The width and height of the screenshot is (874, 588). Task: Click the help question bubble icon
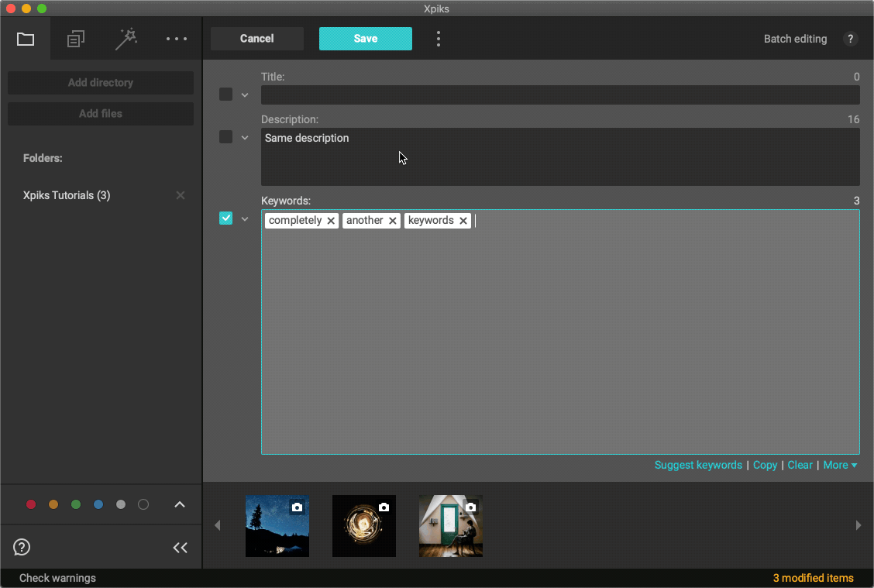pyautogui.click(x=21, y=547)
